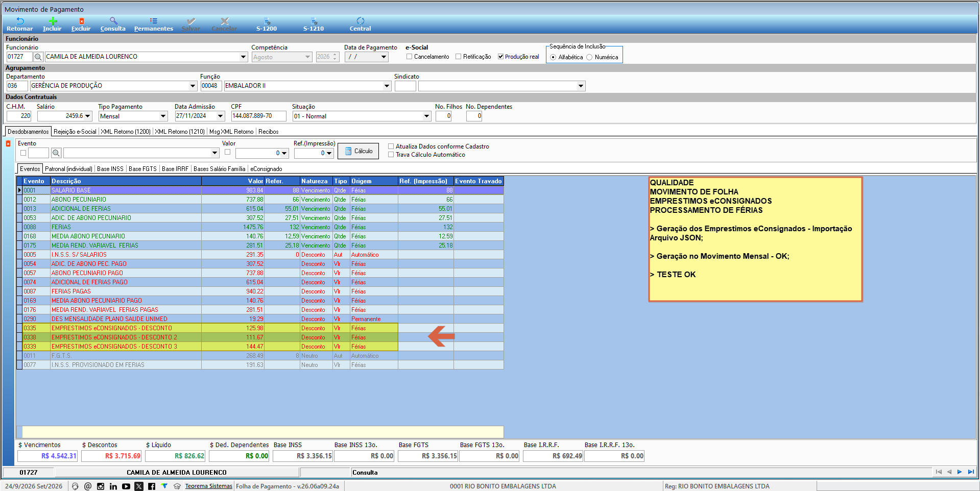Expand the Situação 01 - Normal dropdown
The image size is (980, 491).
(x=426, y=116)
